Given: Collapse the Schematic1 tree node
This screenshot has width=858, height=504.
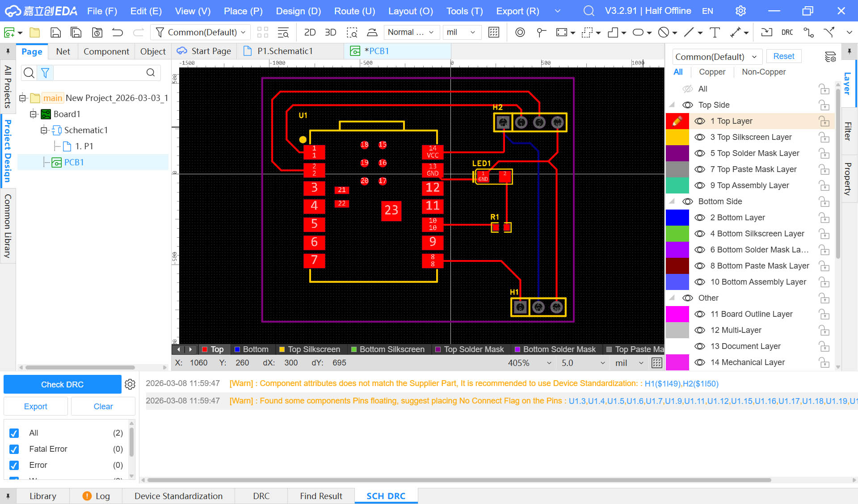Looking at the screenshot, I should [44, 130].
